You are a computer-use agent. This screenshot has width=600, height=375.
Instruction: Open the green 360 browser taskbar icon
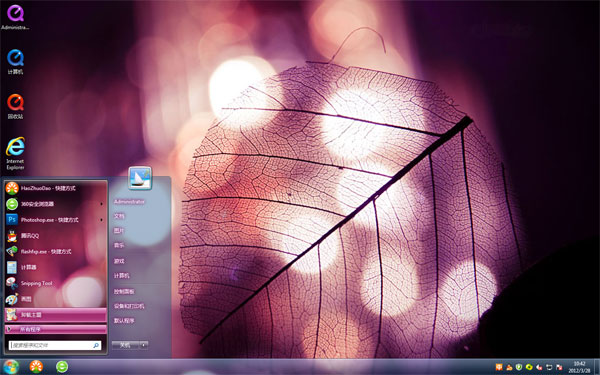click(62, 367)
